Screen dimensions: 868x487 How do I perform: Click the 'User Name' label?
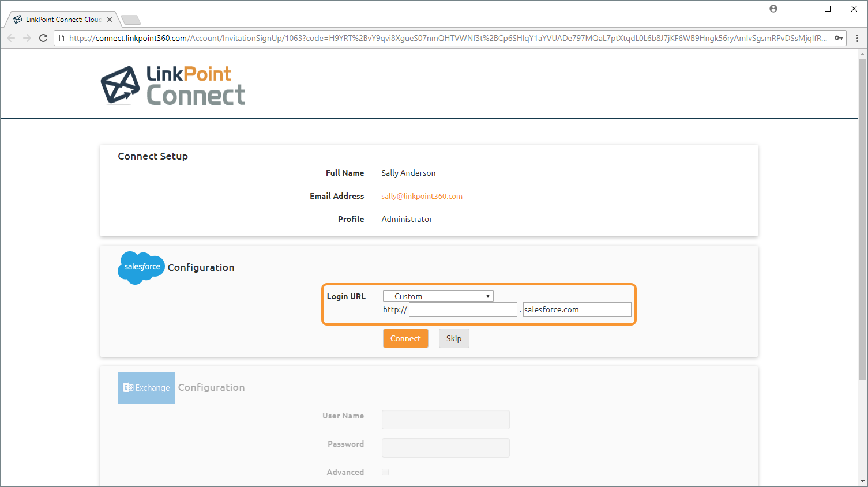[x=343, y=416]
